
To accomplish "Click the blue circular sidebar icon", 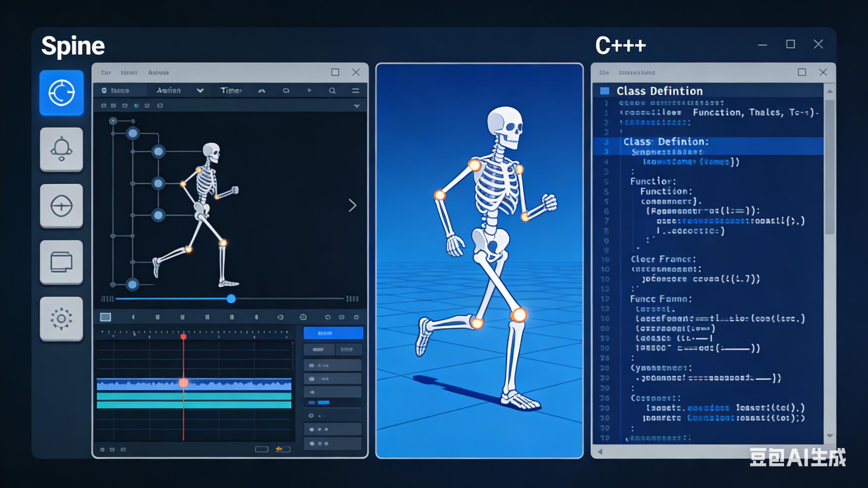I will pos(61,93).
